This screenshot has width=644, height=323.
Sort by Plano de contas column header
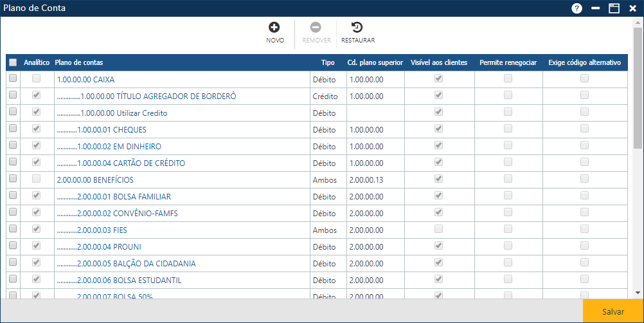79,62
